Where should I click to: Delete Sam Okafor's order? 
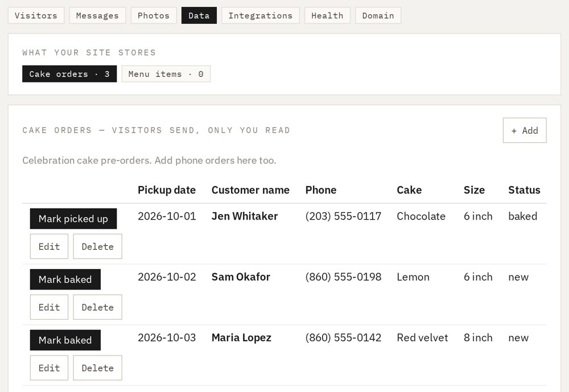tap(98, 307)
